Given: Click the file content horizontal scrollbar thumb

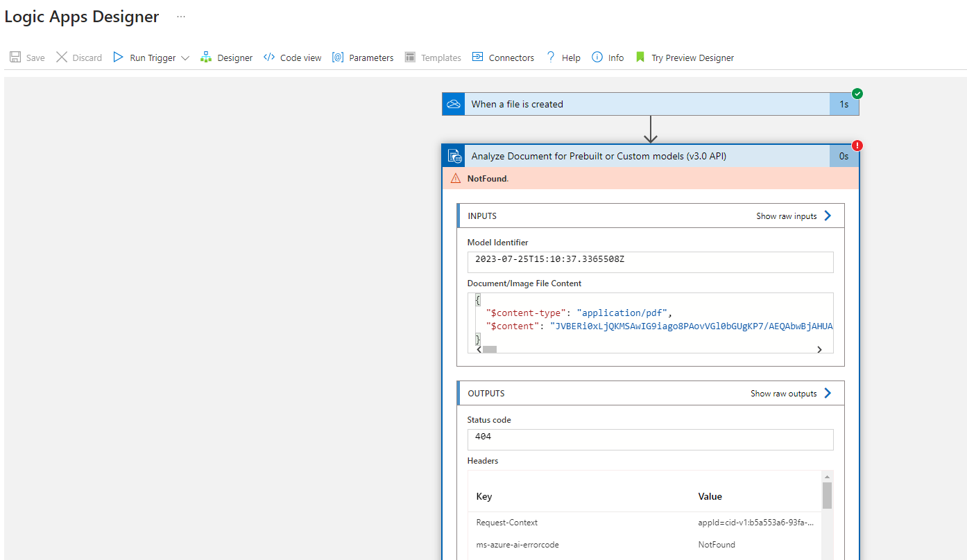Looking at the screenshot, I should (489, 349).
